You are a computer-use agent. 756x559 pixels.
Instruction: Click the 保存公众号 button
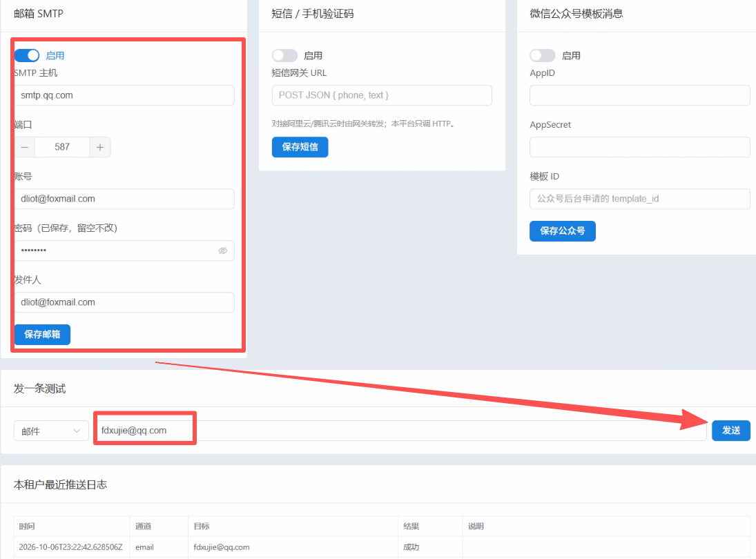[x=562, y=231]
